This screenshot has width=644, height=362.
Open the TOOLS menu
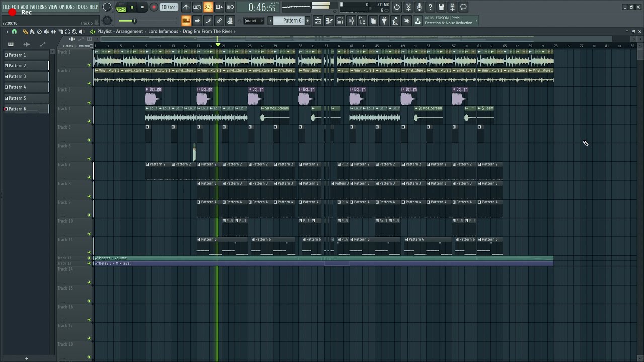[82, 7]
